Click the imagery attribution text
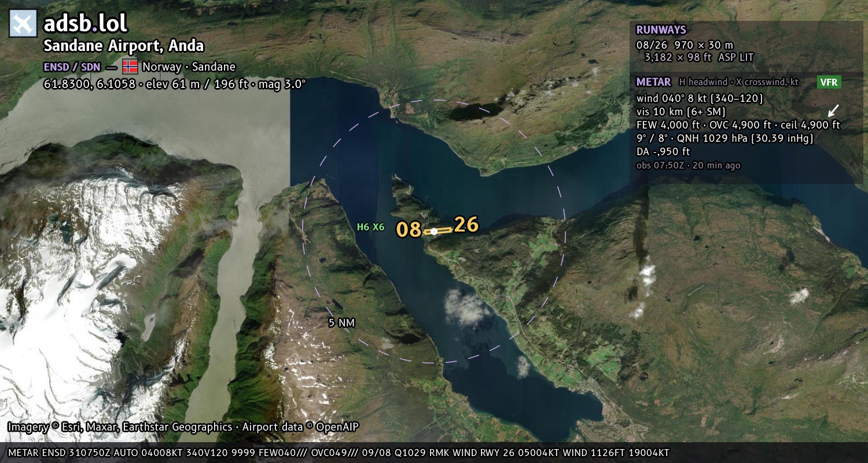The height and width of the screenshot is (463, 868). pyautogui.click(x=183, y=427)
